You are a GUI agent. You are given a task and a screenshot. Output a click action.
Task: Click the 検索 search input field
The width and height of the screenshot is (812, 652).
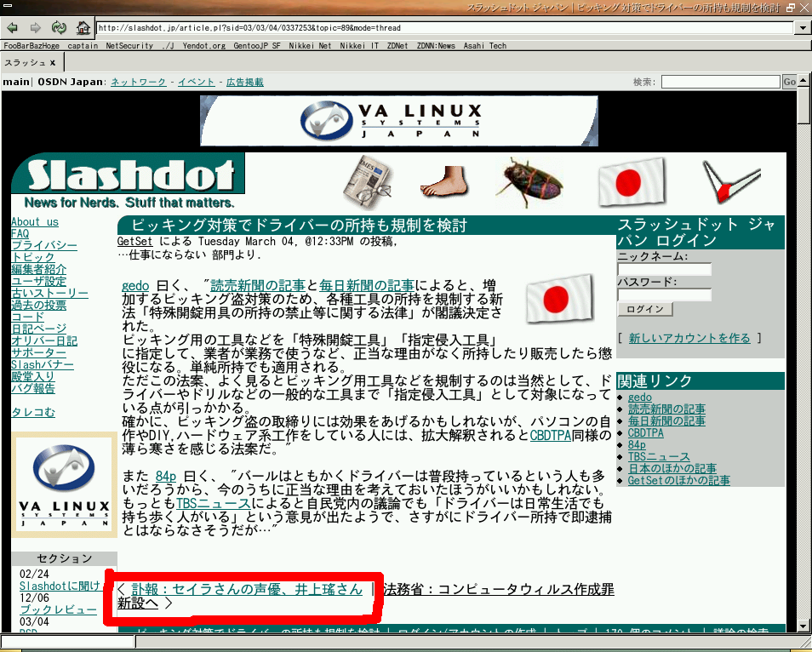(x=720, y=82)
